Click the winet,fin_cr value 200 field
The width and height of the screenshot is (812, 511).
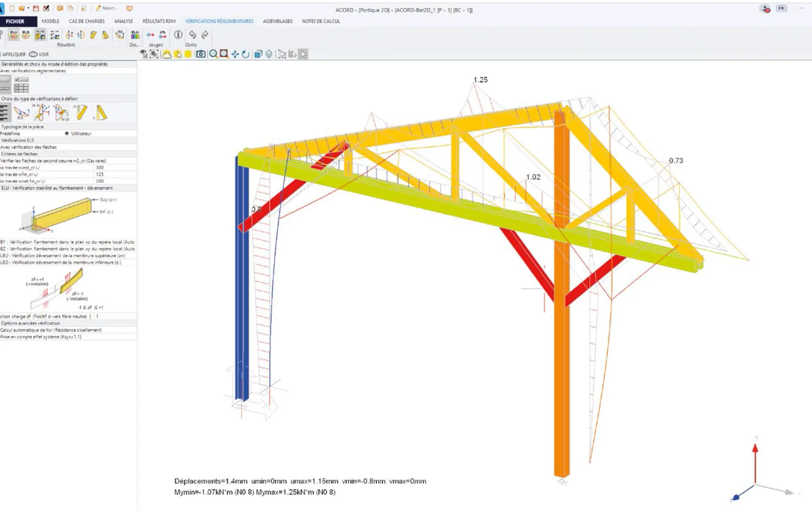115,181
